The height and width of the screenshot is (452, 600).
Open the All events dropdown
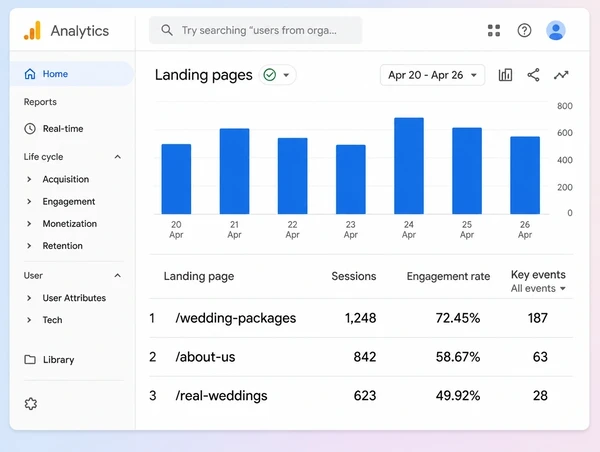(x=538, y=288)
